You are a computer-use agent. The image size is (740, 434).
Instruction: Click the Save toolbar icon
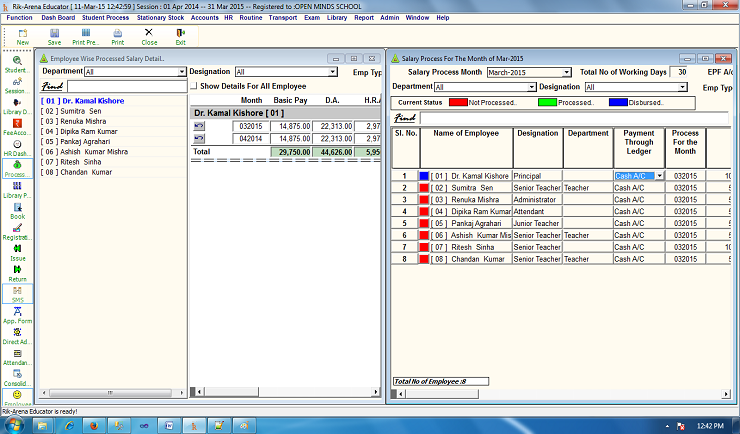[54, 36]
